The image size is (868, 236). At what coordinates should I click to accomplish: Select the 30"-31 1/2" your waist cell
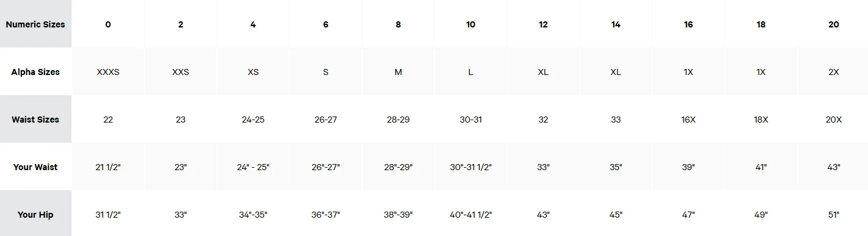[470, 167]
